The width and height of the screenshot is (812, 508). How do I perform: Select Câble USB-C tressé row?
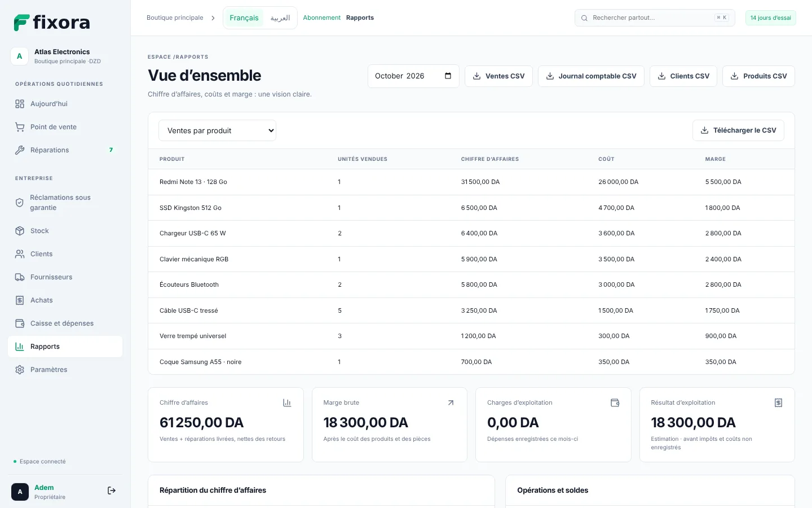click(x=471, y=310)
